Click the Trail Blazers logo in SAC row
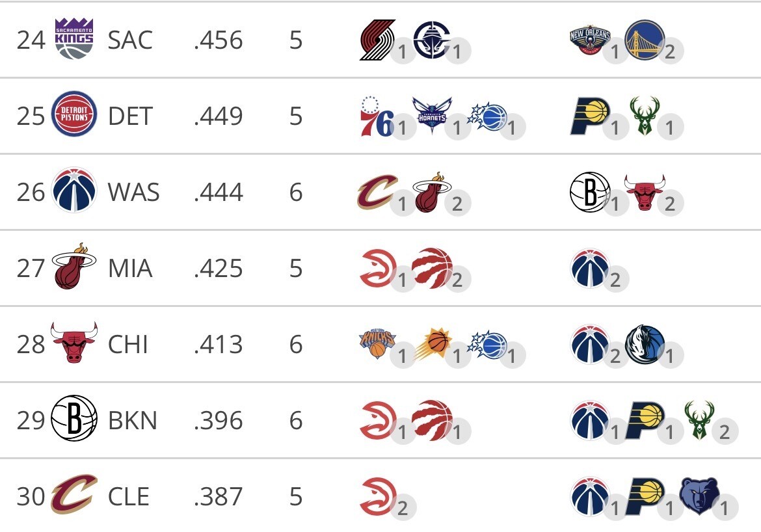The image size is (761, 532). (378, 40)
